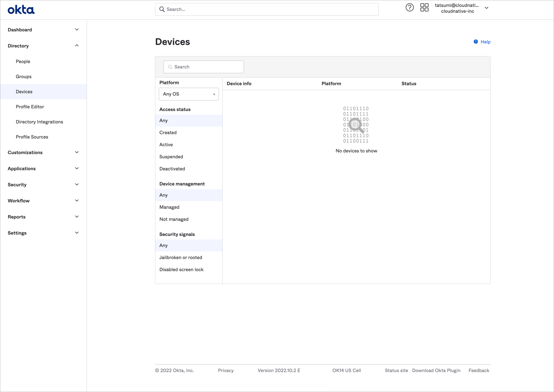This screenshot has width=554, height=392.
Task: Click the magnifier in the top search bar
Action: pyautogui.click(x=162, y=9)
